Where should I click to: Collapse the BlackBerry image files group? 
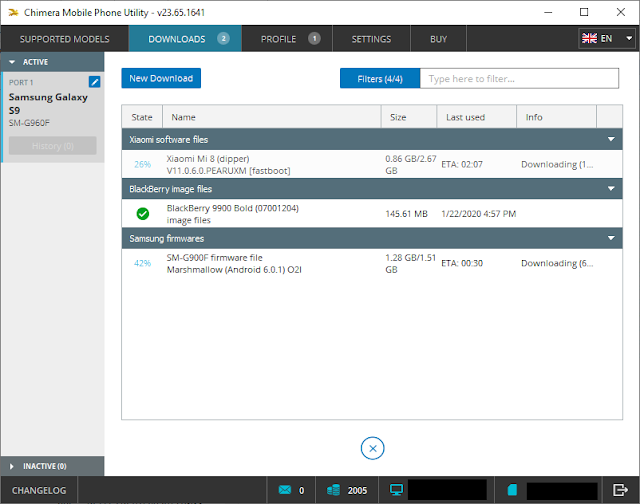(x=611, y=189)
